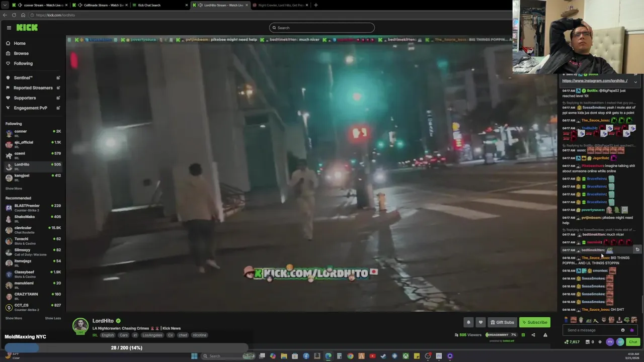Open the pinned Instagram lordhito link

[594, 81]
